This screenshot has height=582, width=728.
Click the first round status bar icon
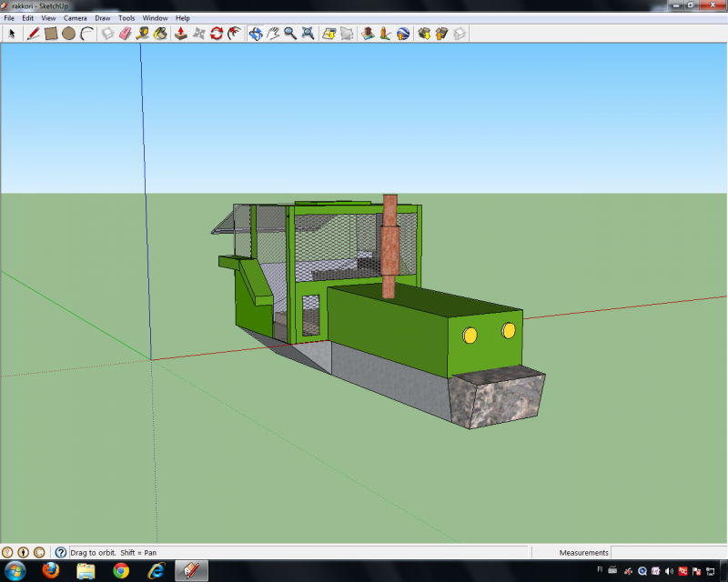7,552
